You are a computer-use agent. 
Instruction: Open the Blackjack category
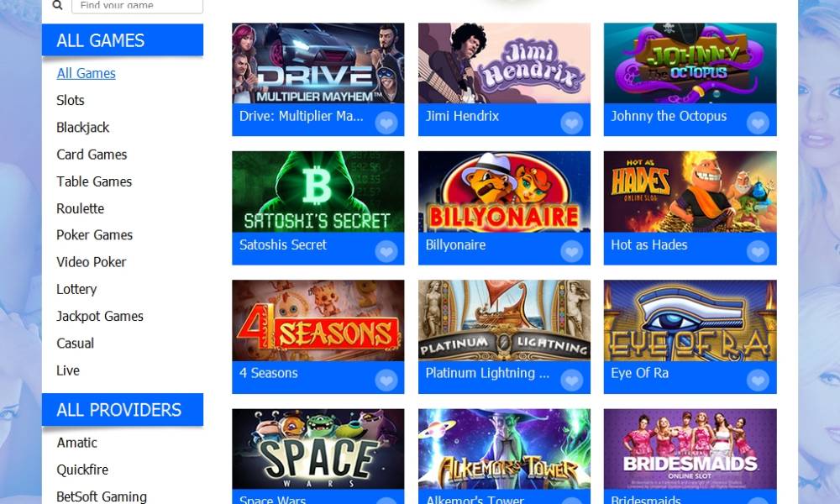point(82,128)
